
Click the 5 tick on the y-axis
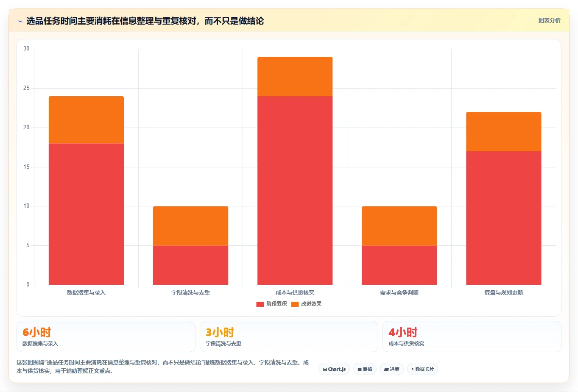(x=28, y=245)
